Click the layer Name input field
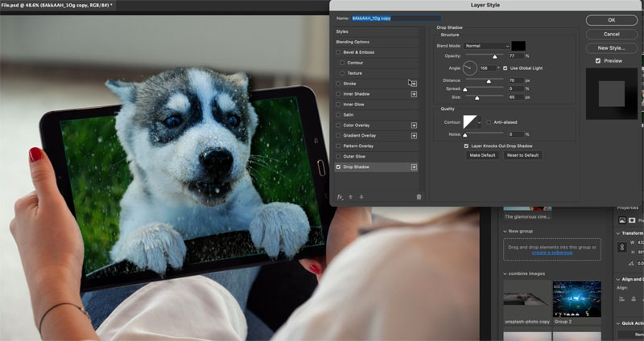 (396, 18)
